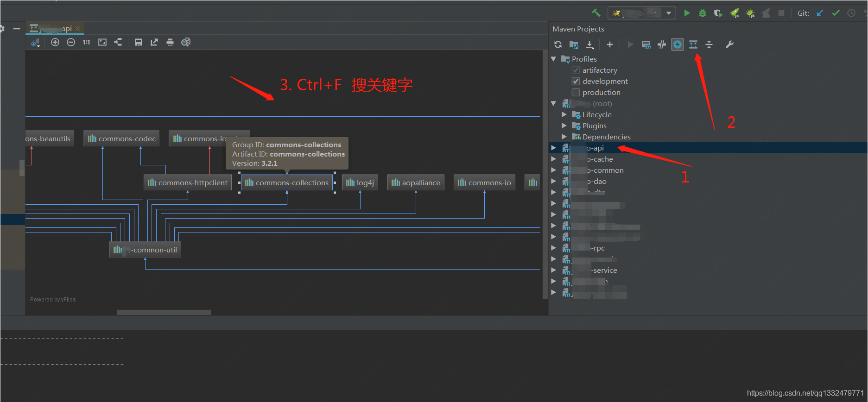Select the commons-codec node
The height and width of the screenshot is (402, 868).
pyautogui.click(x=121, y=138)
